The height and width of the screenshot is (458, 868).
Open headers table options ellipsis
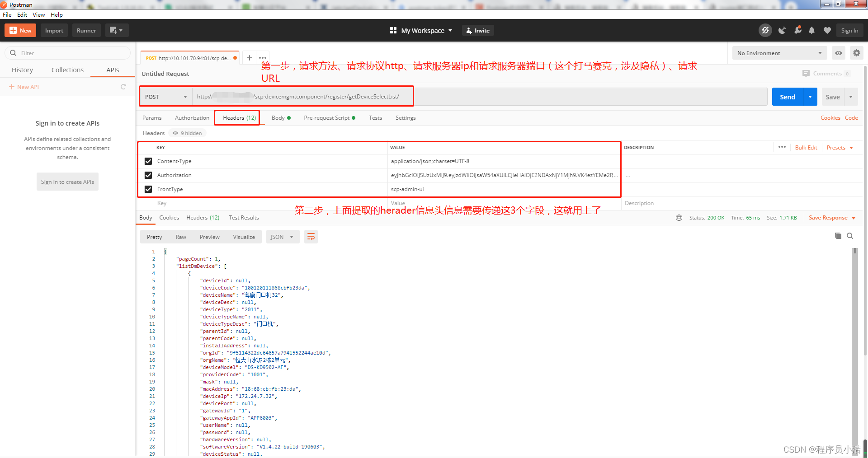(x=782, y=147)
